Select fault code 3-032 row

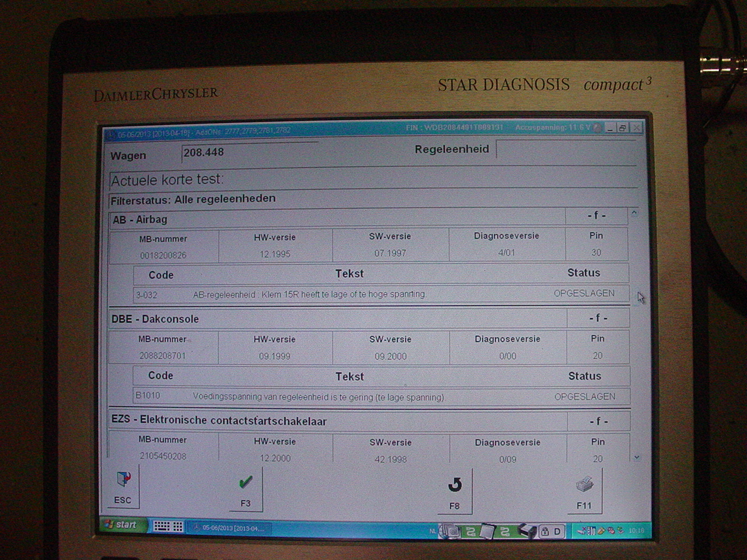382,294
